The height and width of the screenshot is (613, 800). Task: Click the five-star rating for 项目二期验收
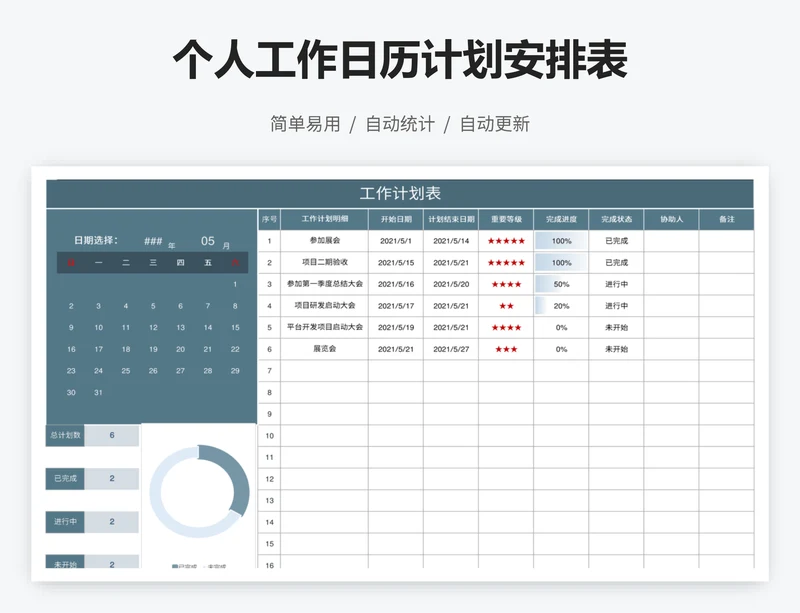point(506,262)
